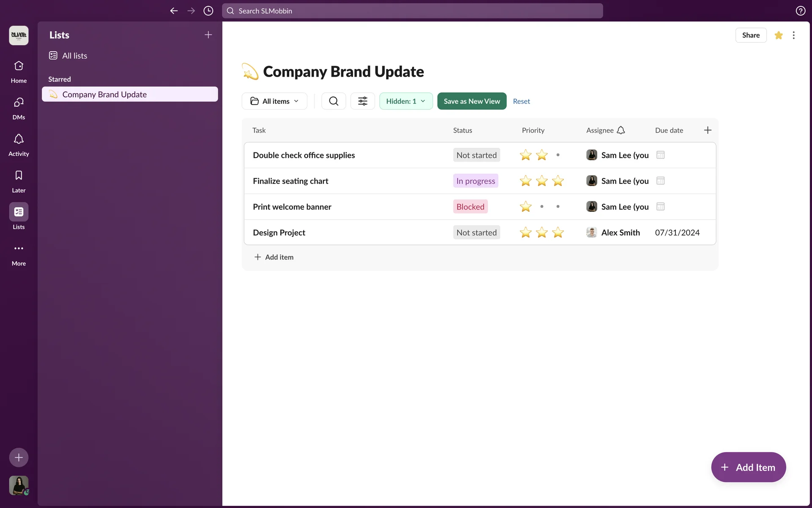Image resolution: width=812 pixels, height=508 pixels.
Task: Open the three-dot list options menu
Action: pos(793,35)
